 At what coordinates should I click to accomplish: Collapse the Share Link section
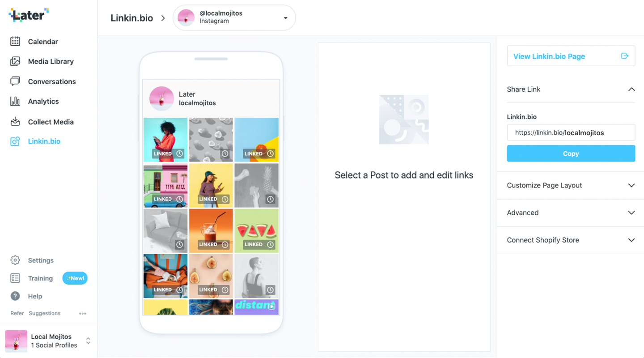571,89
